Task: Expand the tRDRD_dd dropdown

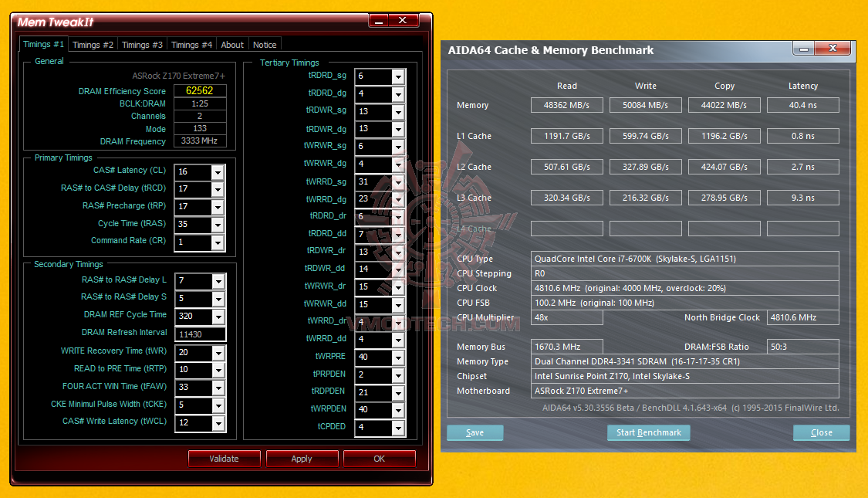Action: coord(398,235)
